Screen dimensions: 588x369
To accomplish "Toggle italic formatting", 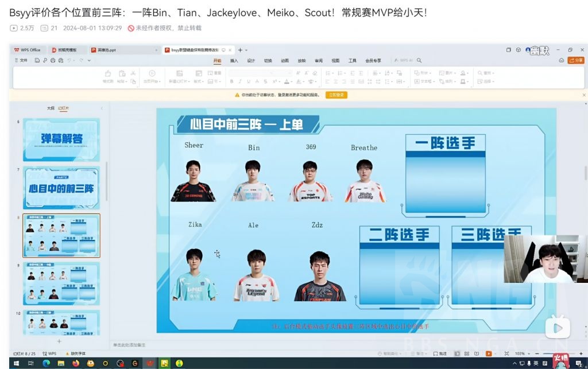I will point(240,81).
